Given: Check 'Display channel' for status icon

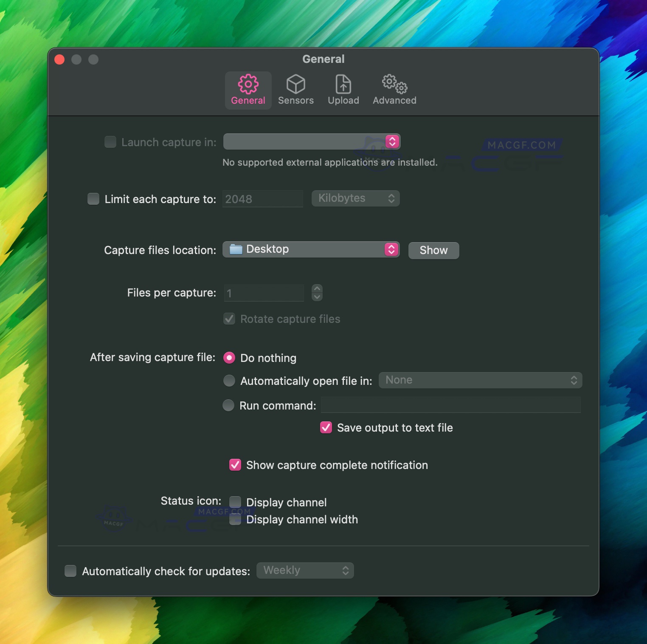Looking at the screenshot, I should coord(234,502).
